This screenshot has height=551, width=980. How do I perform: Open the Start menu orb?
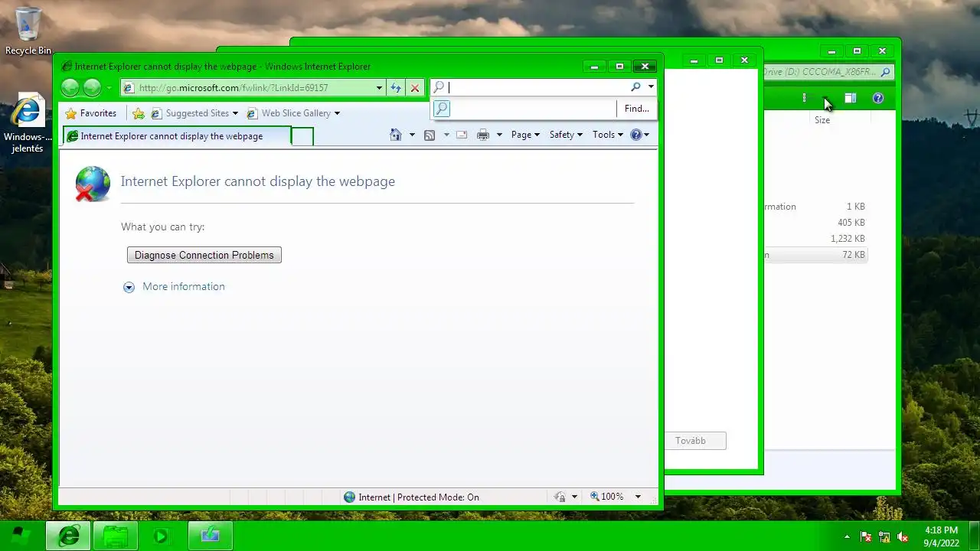click(x=21, y=536)
